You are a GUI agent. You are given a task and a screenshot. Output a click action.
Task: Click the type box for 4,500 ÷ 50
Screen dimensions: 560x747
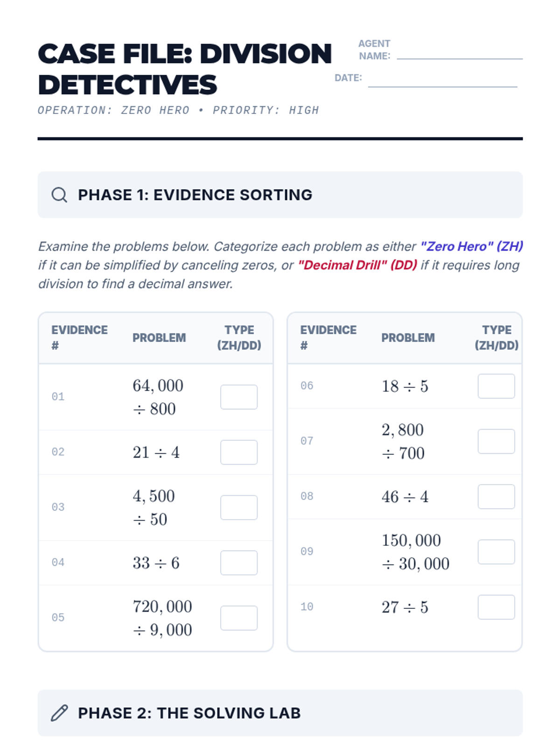click(238, 507)
